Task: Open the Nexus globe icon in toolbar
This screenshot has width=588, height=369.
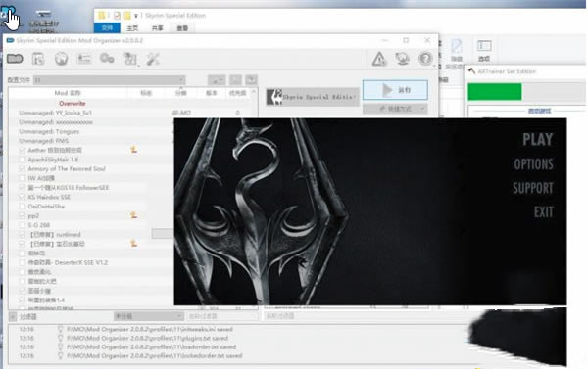Action: click(61, 59)
